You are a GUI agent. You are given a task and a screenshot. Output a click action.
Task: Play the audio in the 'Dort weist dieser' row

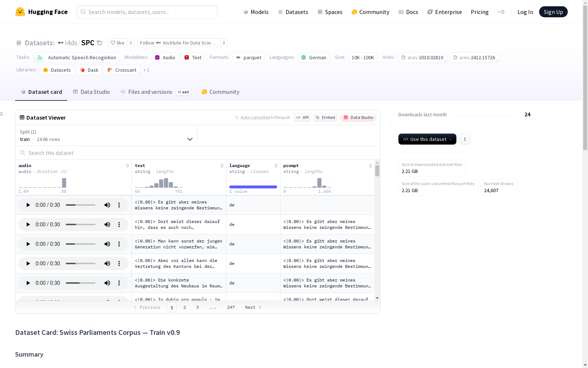[x=28, y=224]
